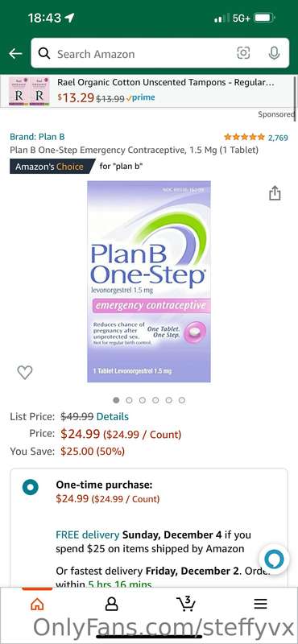298x644 pixels.
Task: Tap the Plan B One-Step product image
Action: coord(149,282)
